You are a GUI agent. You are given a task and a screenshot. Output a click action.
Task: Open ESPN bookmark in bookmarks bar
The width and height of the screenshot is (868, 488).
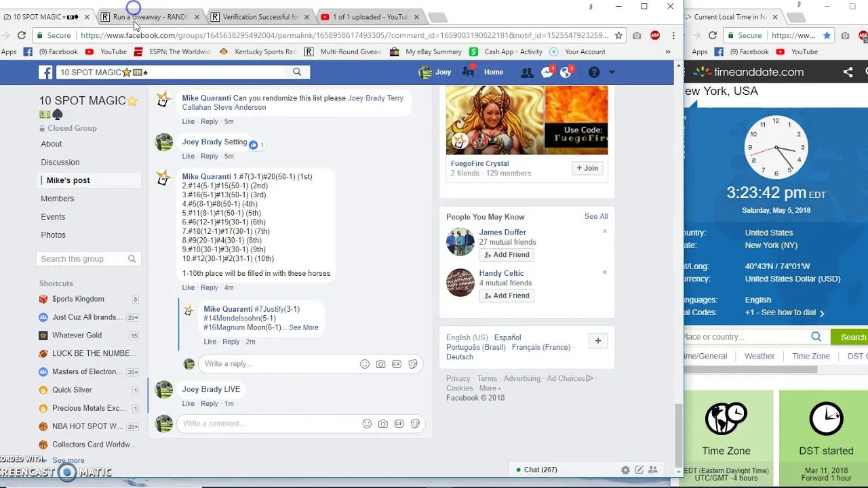click(172, 52)
